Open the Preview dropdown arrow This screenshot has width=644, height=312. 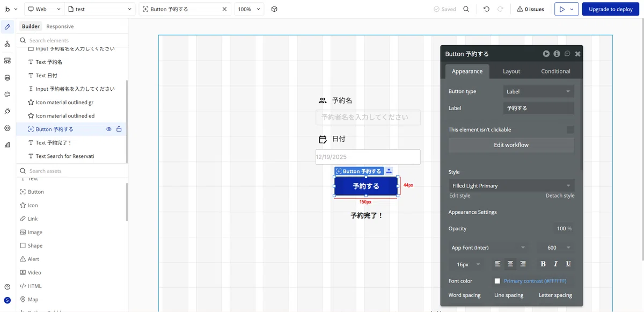pyautogui.click(x=572, y=9)
